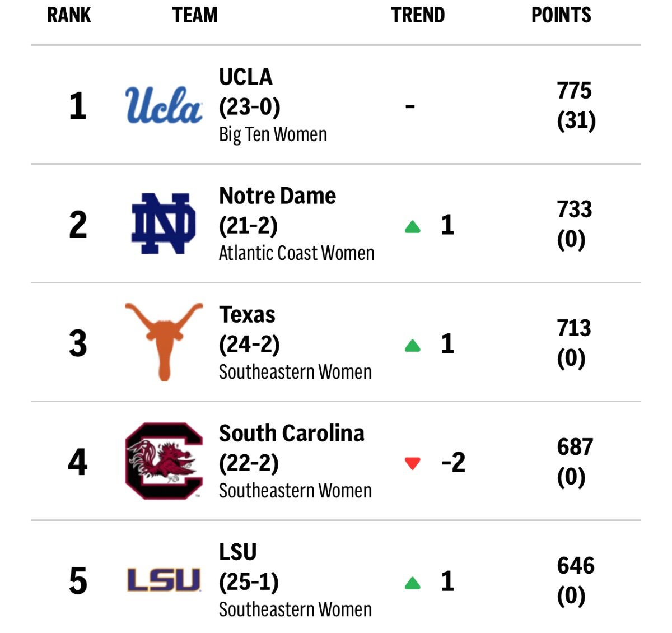The image size is (672, 633).
Task: Select the Big Ten Women conference text
Action: [273, 134]
